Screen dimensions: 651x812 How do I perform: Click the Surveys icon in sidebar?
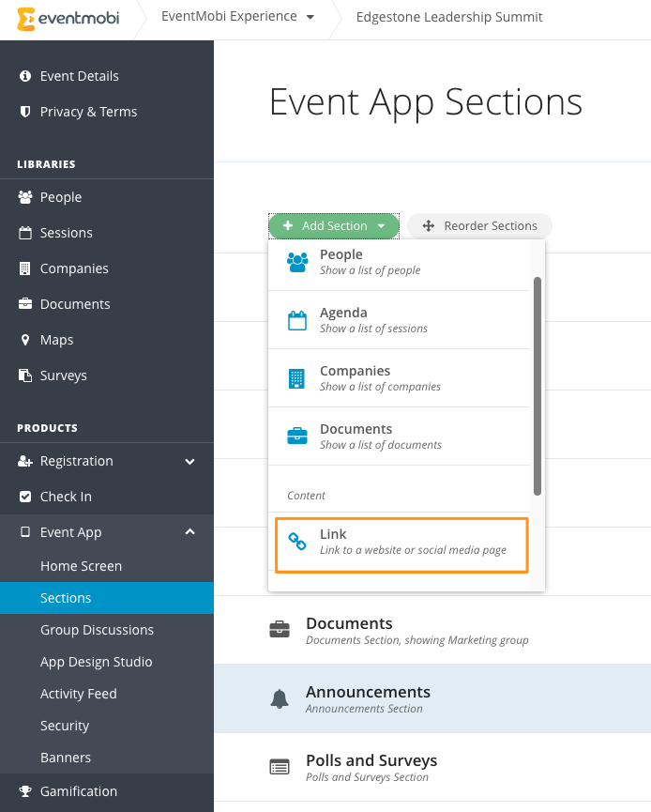[x=24, y=375]
